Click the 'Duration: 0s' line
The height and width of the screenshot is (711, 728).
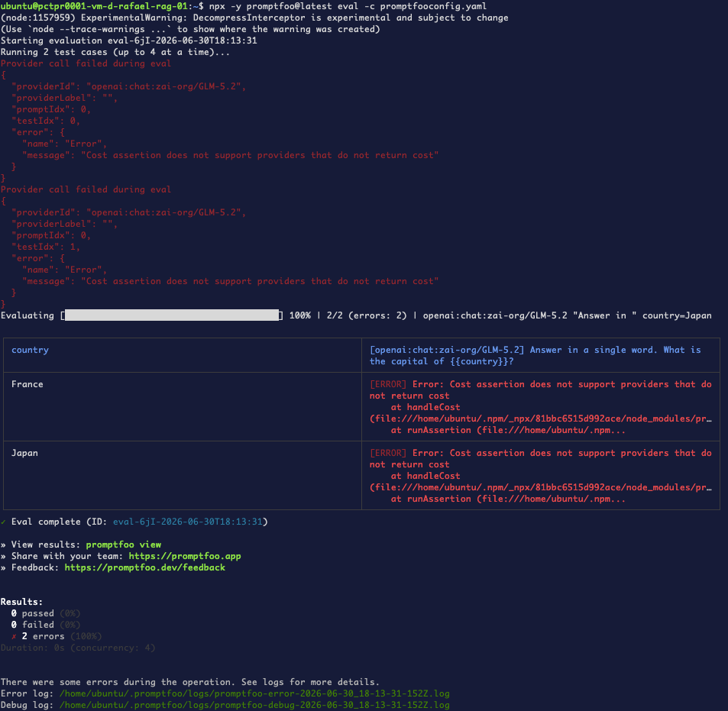[x=78, y=648]
